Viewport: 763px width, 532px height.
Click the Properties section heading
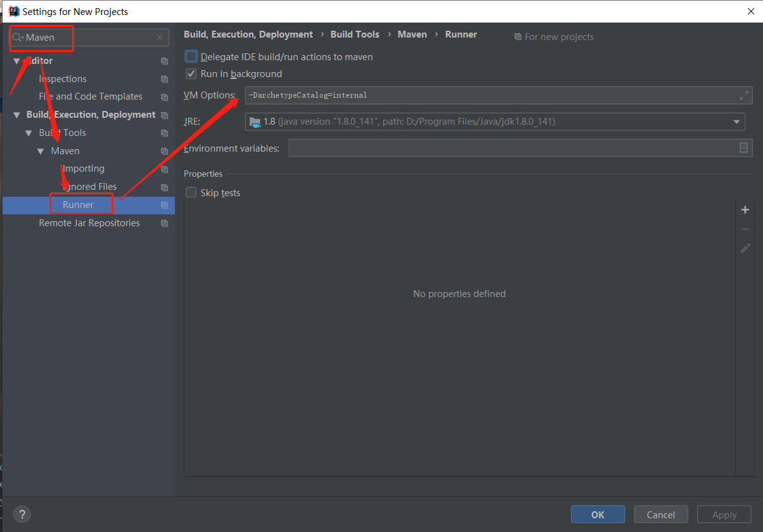[x=203, y=174]
